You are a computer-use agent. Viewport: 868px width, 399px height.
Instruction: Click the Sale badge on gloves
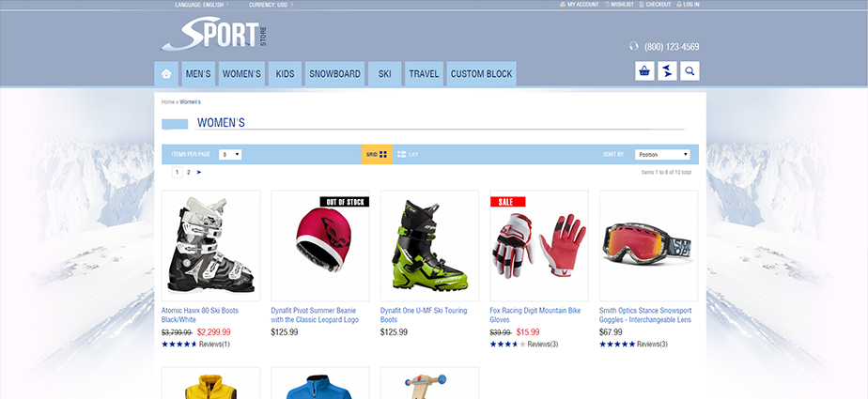pyautogui.click(x=507, y=202)
